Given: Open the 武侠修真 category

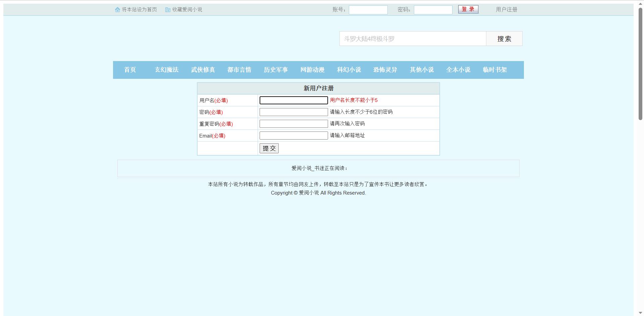Looking at the screenshot, I should pyautogui.click(x=203, y=70).
